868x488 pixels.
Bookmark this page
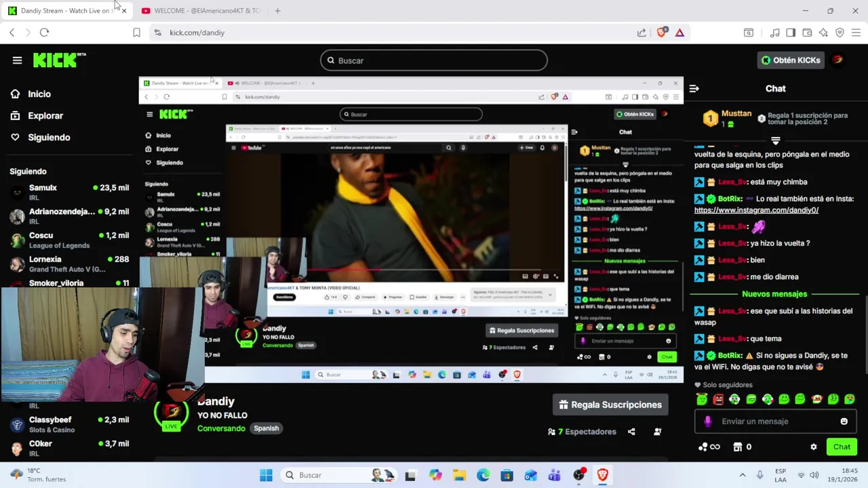136,33
